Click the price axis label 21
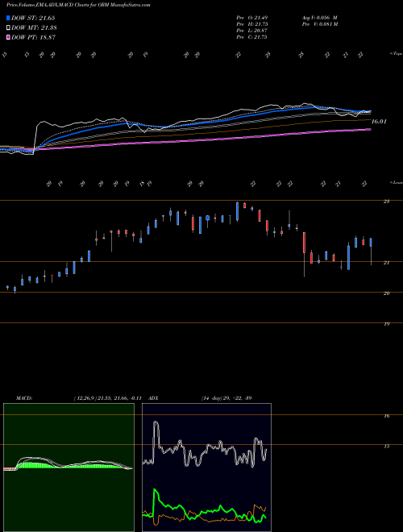403x532 pixels. click(386, 263)
